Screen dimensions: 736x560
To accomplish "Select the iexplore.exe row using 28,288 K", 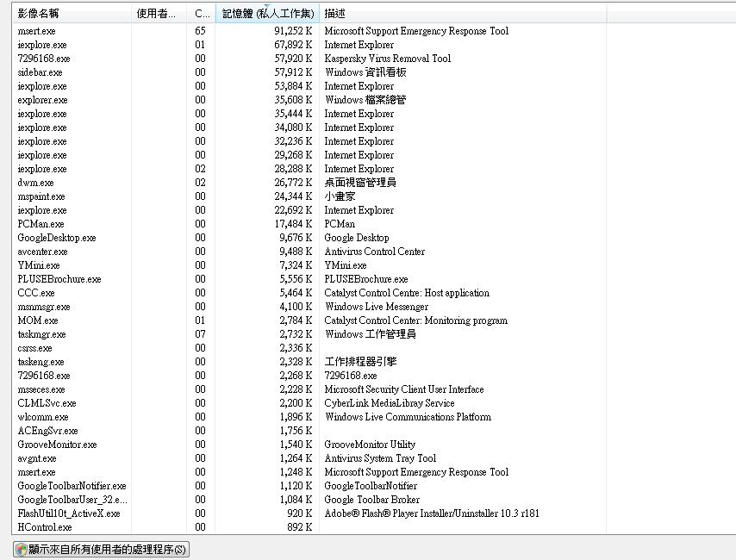I will coord(309,169).
